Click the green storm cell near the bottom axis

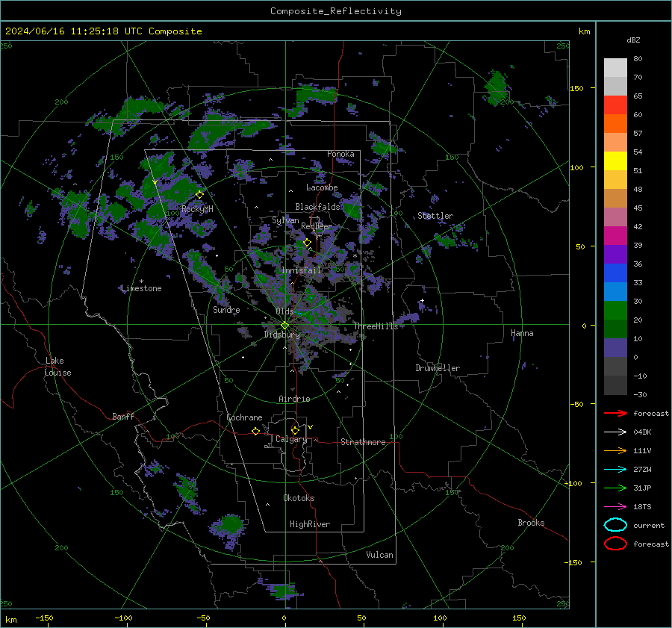tap(283, 591)
